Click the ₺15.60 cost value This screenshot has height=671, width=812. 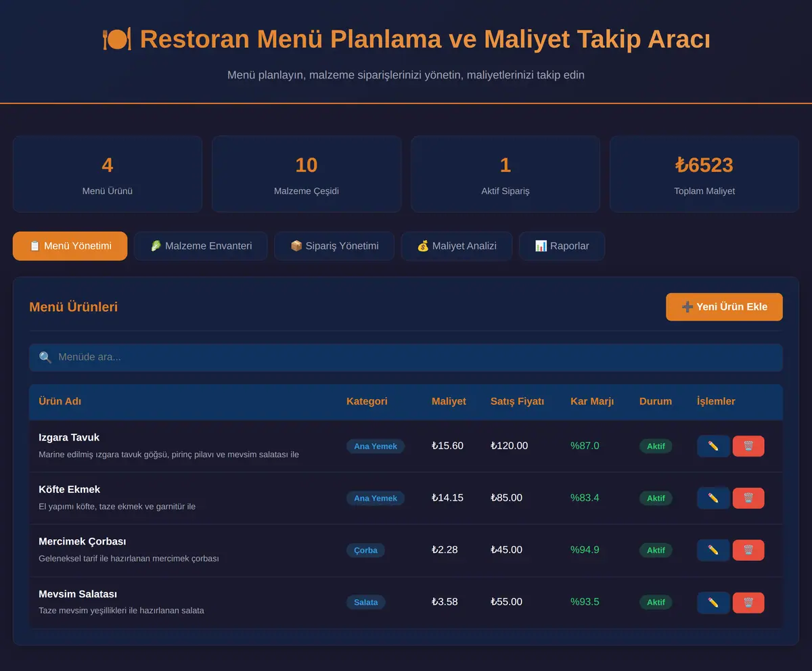coord(447,446)
